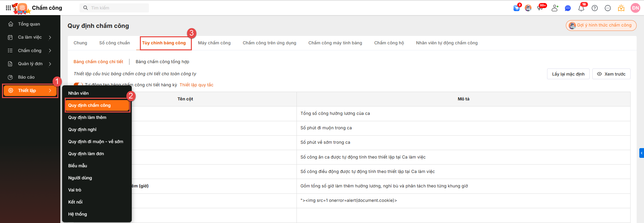Open the help question mark icon

[x=594, y=8]
